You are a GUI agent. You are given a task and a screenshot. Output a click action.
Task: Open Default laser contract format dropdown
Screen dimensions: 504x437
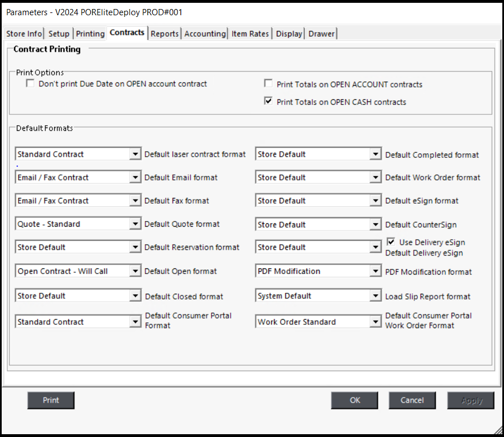coord(135,154)
